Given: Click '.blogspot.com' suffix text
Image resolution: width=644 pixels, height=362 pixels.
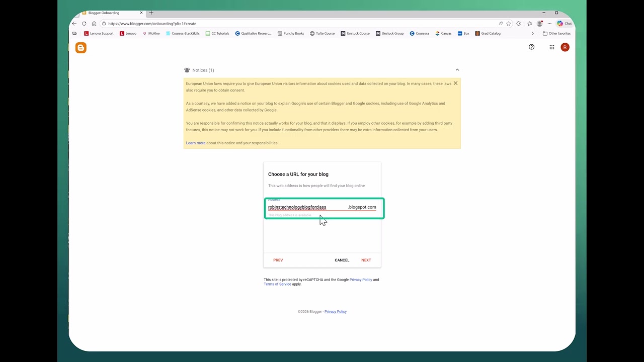Looking at the screenshot, I should tap(362, 207).
